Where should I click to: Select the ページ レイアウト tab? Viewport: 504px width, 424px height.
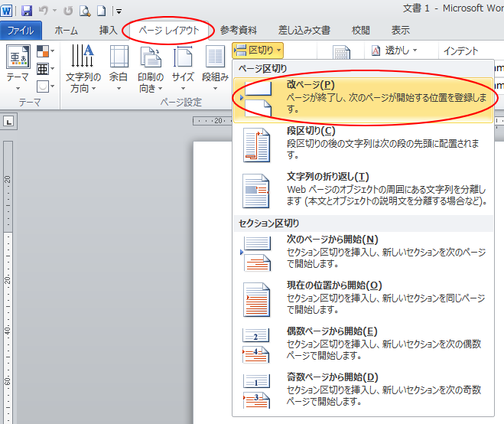pos(169,31)
